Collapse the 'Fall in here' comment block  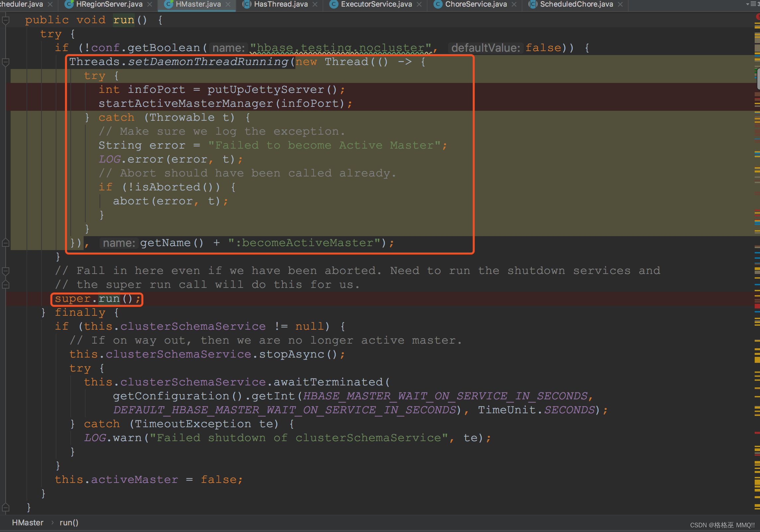pos(6,271)
